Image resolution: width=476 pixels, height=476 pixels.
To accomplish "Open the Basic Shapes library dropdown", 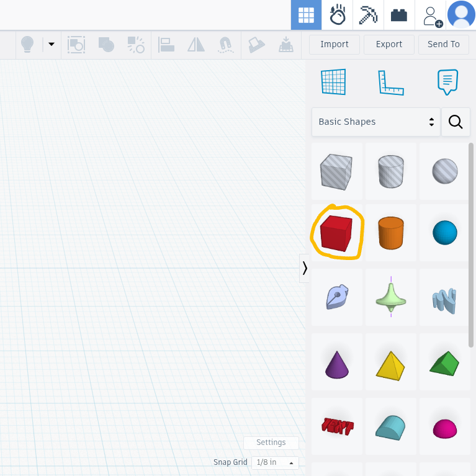I will (376, 122).
